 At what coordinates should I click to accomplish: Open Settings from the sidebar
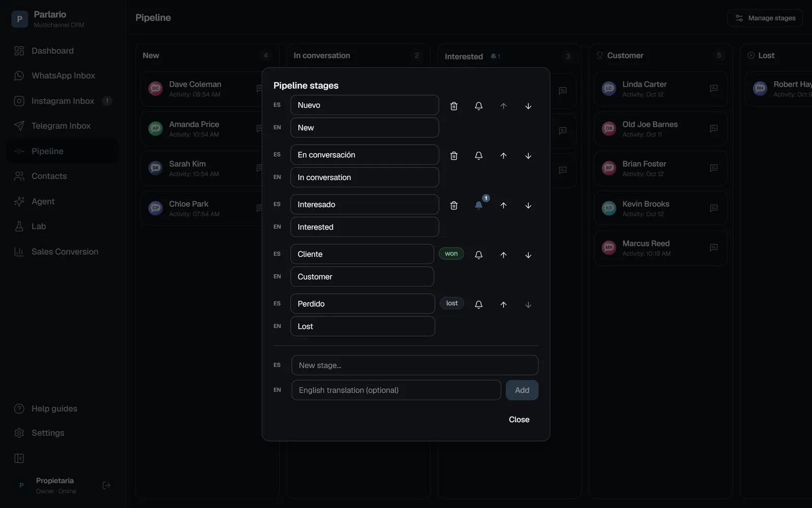(x=63, y=433)
